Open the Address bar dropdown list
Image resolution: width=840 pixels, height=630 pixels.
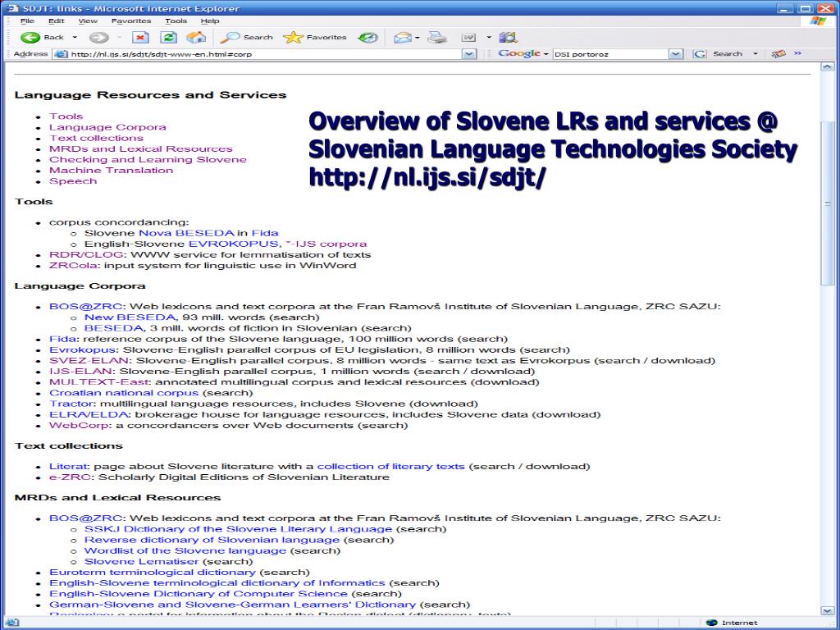click(x=468, y=53)
